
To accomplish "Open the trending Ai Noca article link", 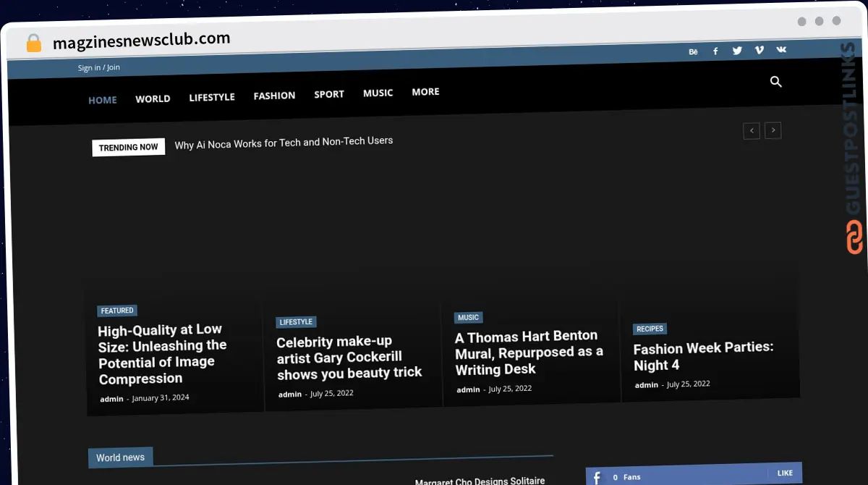I will click(x=284, y=143).
